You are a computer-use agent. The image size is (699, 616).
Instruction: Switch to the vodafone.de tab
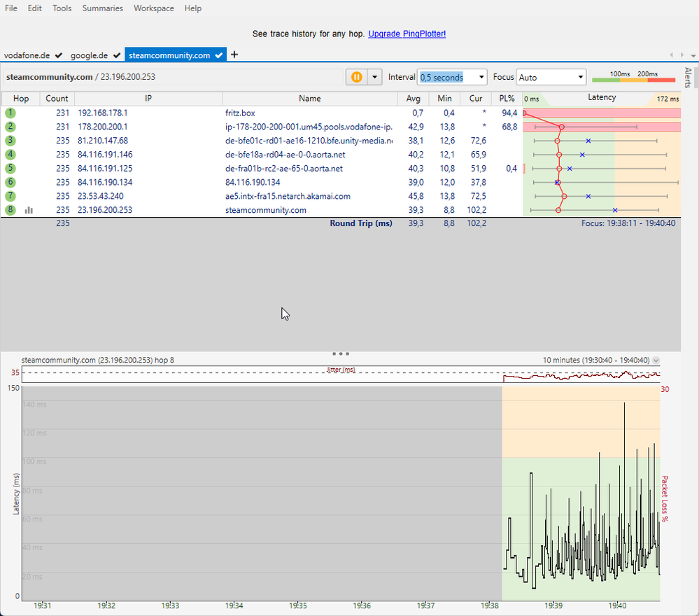click(x=33, y=55)
